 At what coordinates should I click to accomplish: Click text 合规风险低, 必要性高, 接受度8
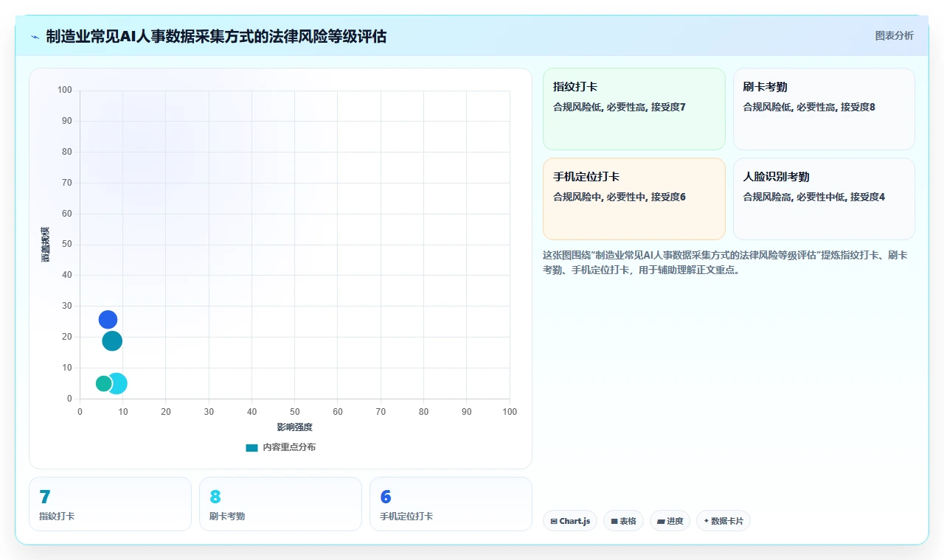809,108
